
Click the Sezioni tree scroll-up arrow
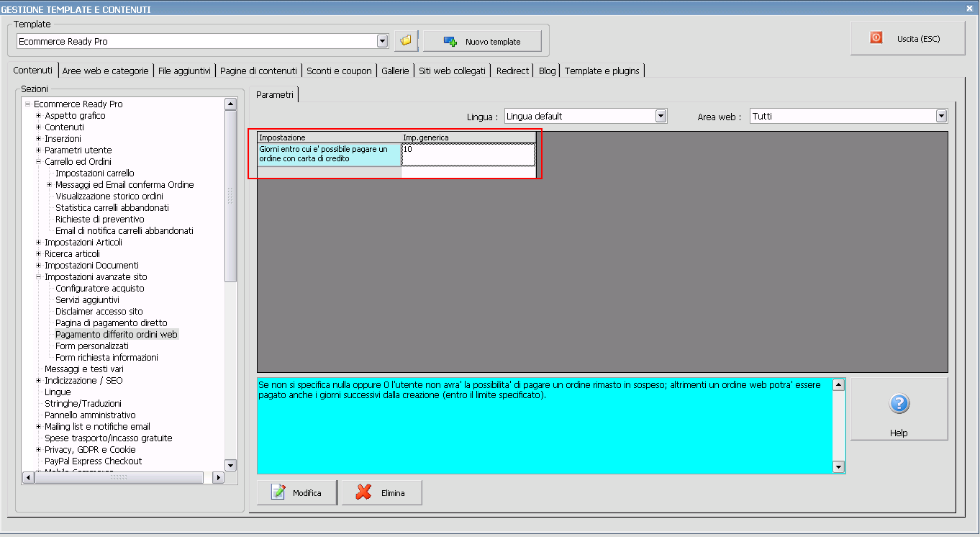point(230,104)
